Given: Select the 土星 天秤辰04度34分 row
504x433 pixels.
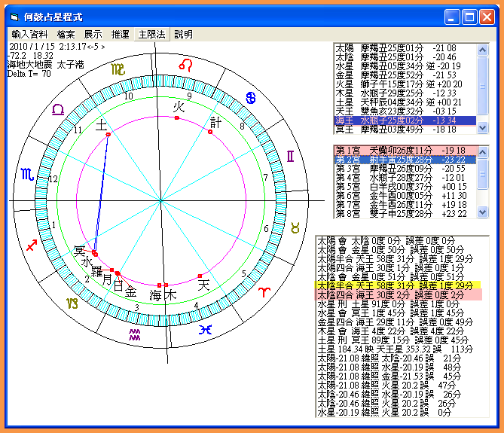Looking at the screenshot, I should 405,102.
